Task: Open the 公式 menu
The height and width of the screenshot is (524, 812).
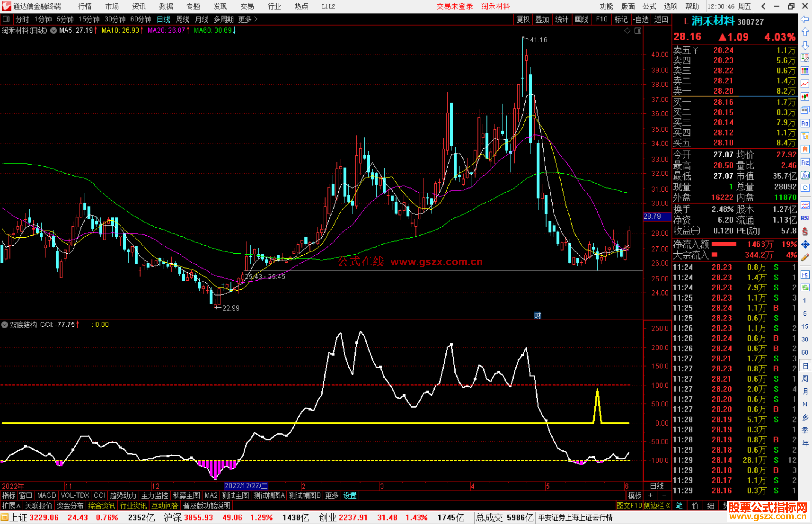Action: click(649, 6)
